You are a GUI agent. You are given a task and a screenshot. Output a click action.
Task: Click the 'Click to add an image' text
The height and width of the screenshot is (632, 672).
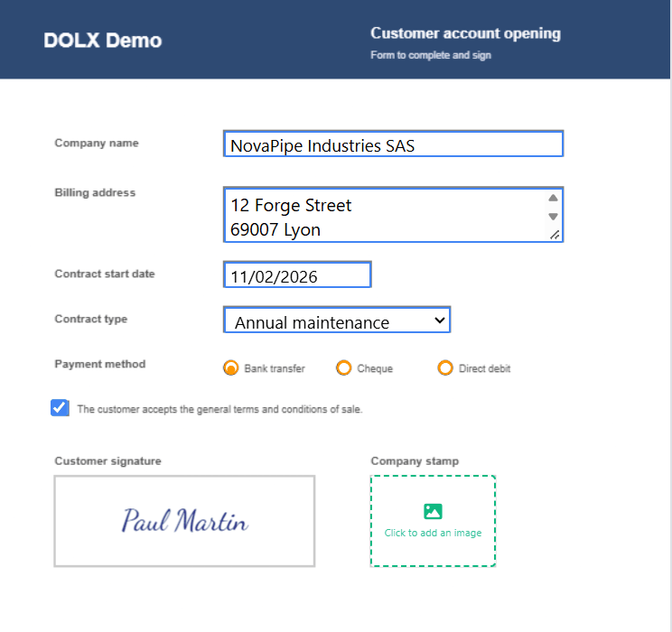pyautogui.click(x=433, y=533)
